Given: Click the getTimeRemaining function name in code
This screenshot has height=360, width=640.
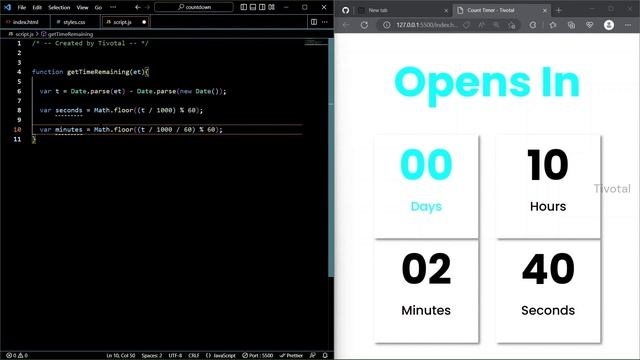Looking at the screenshot, I should [x=98, y=72].
